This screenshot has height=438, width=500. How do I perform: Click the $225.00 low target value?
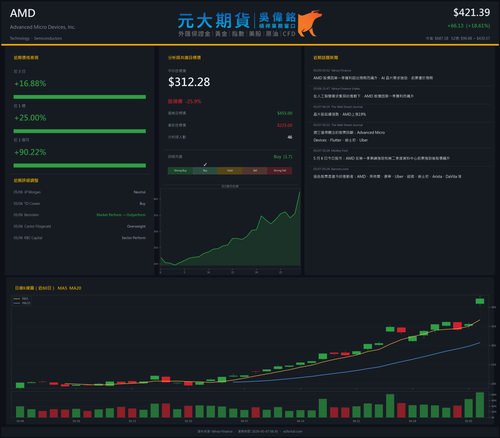[285, 125]
